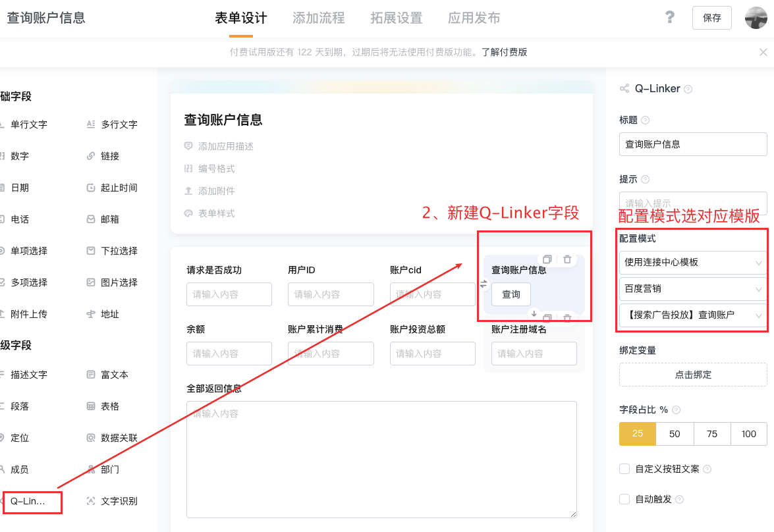Image resolution: width=774 pixels, height=532 pixels.
Task: Click the Q-Linker help icon in right panel
Action: [688, 90]
